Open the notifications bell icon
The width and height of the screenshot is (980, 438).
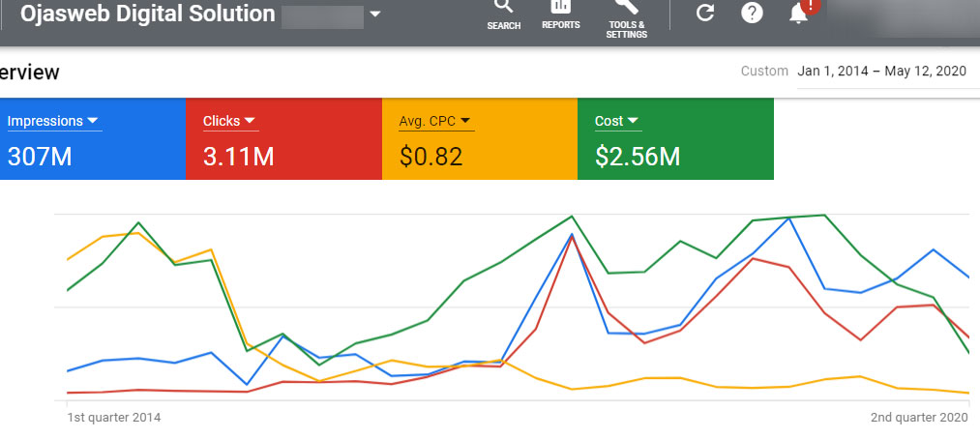coord(799,13)
